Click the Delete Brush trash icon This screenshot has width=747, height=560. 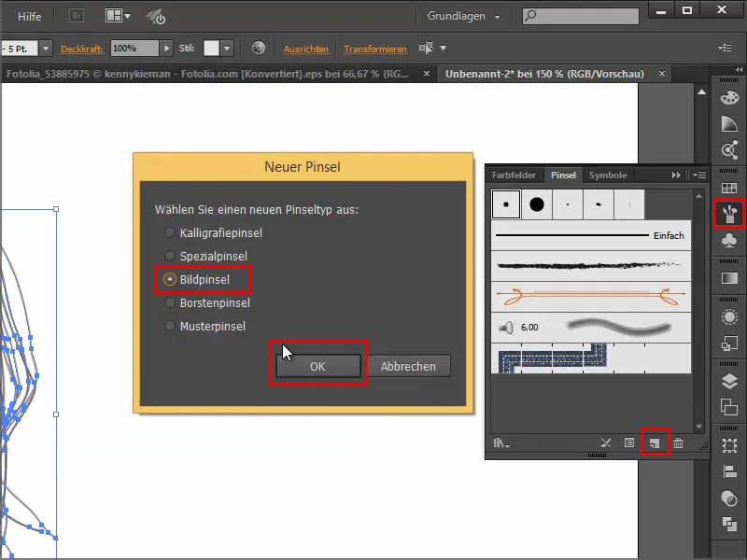tap(679, 442)
